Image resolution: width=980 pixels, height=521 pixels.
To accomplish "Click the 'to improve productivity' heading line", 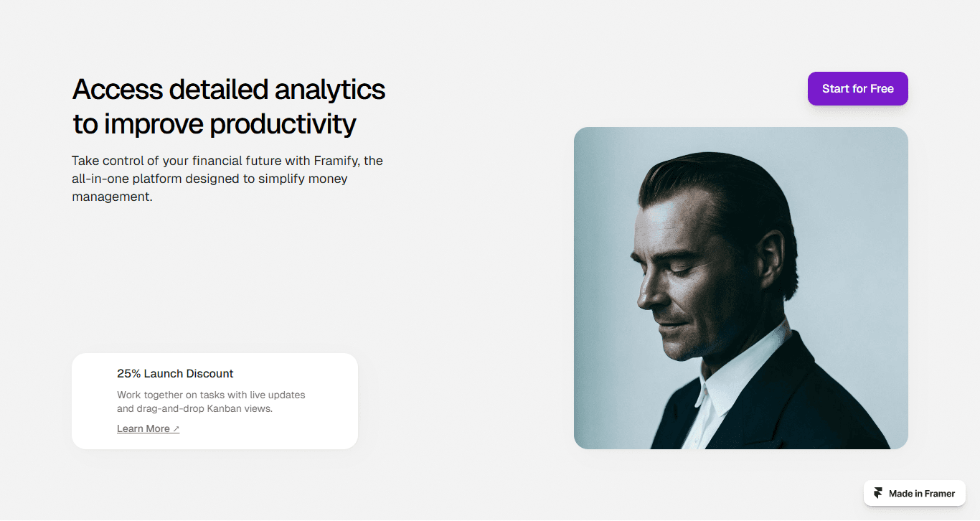I will click(215, 124).
